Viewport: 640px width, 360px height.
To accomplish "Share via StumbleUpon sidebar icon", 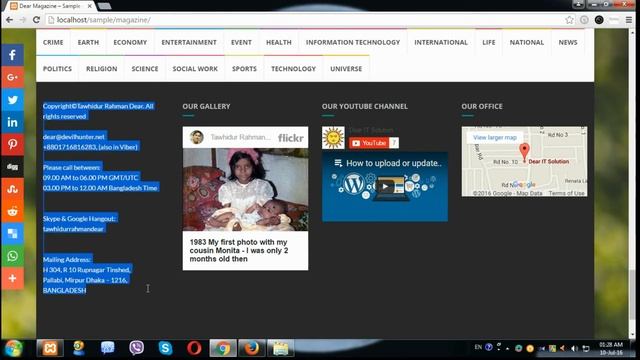I will (12, 189).
